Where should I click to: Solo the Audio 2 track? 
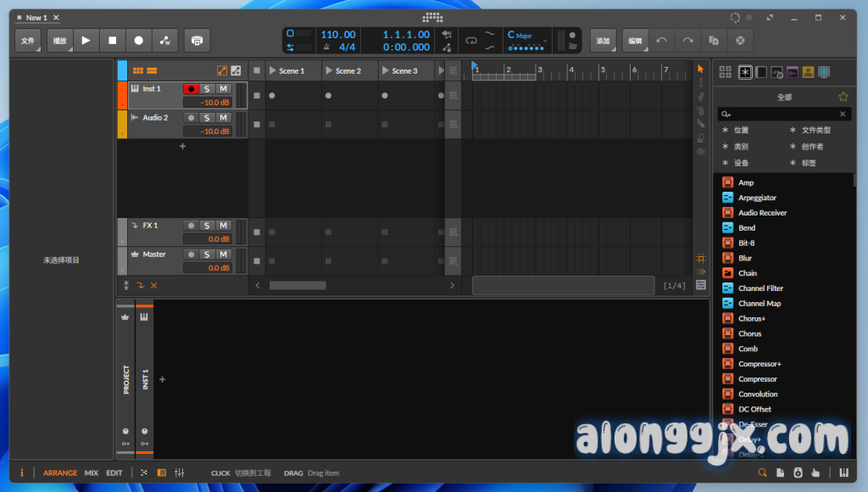pos(207,118)
